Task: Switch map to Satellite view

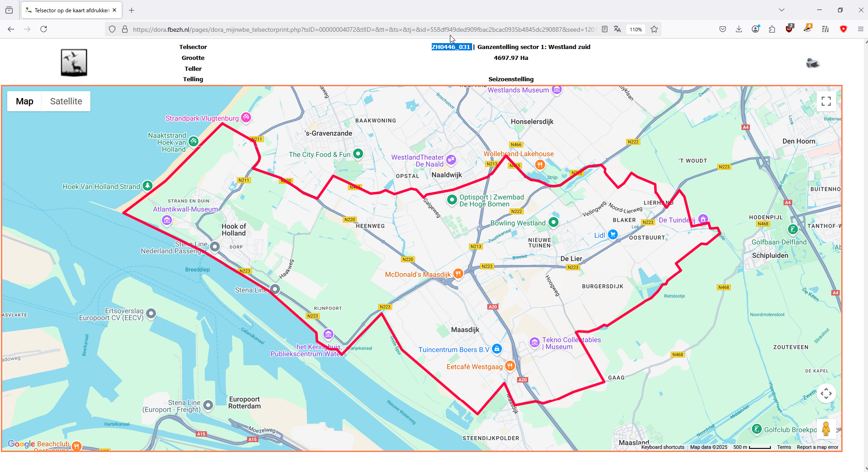Action: [66, 101]
